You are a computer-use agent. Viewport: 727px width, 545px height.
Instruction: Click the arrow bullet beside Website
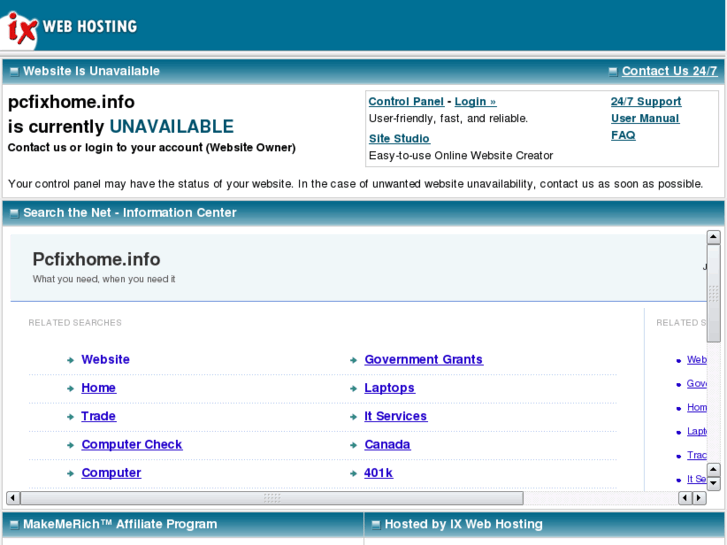click(x=70, y=360)
